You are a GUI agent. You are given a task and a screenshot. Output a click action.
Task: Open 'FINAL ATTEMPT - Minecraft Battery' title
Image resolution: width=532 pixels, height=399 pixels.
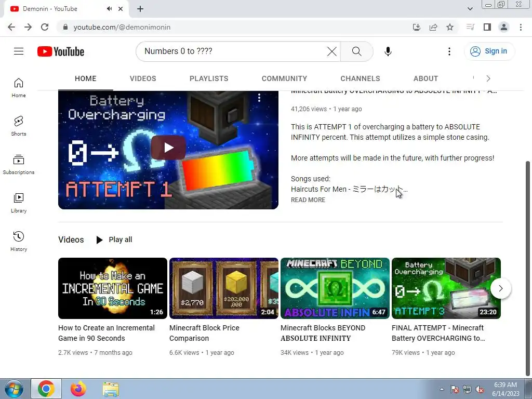tap(438, 333)
